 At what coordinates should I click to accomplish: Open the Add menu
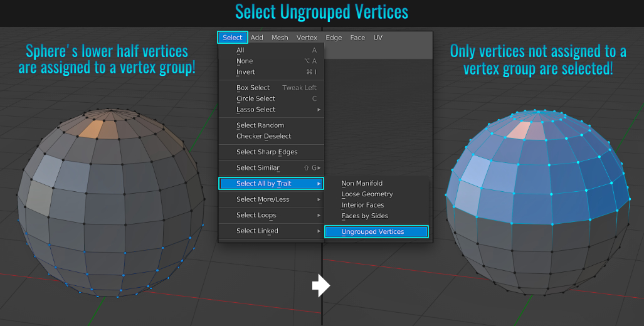click(x=256, y=38)
